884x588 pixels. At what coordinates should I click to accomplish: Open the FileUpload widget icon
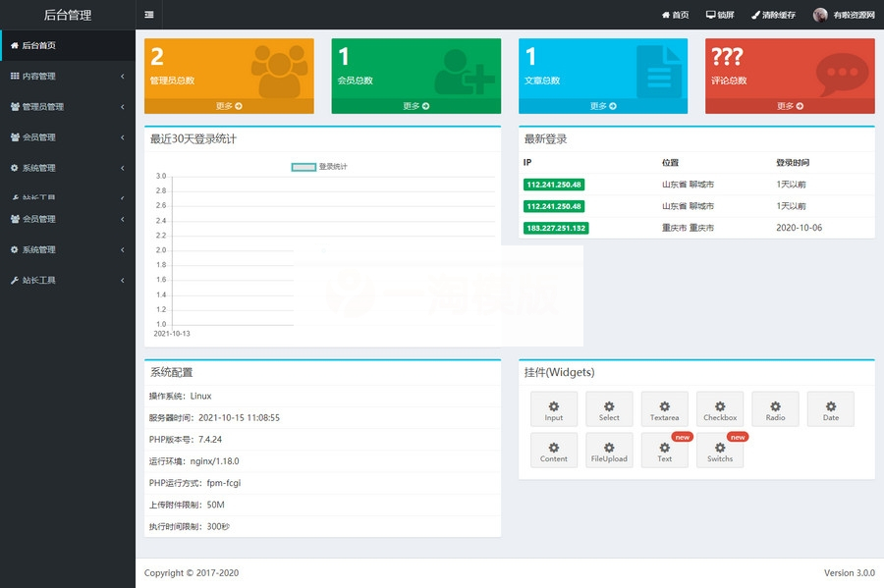pyautogui.click(x=609, y=445)
